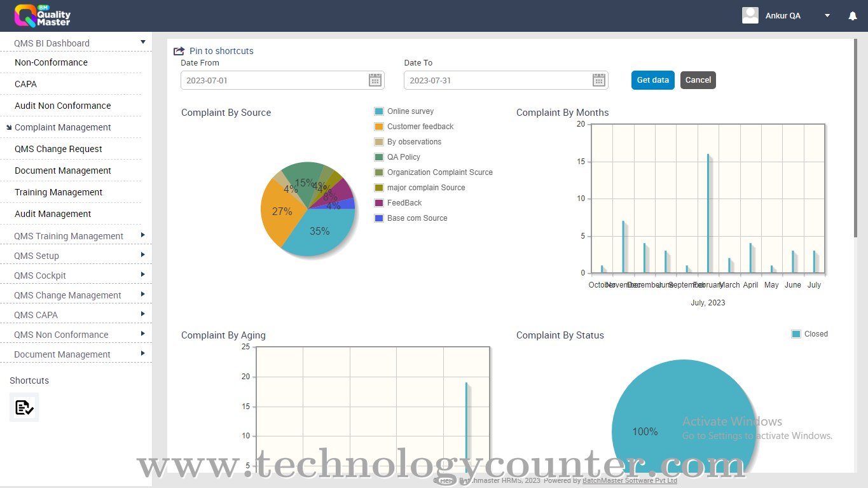The width and height of the screenshot is (868, 488).
Task: Click Complaint By Aging title
Action: tap(223, 335)
